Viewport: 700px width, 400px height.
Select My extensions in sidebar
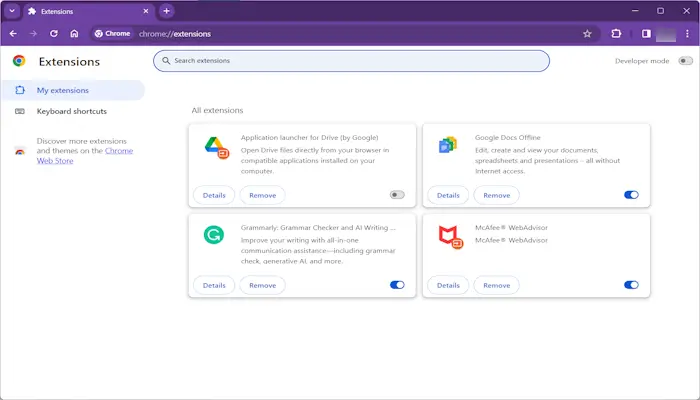[73, 90]
